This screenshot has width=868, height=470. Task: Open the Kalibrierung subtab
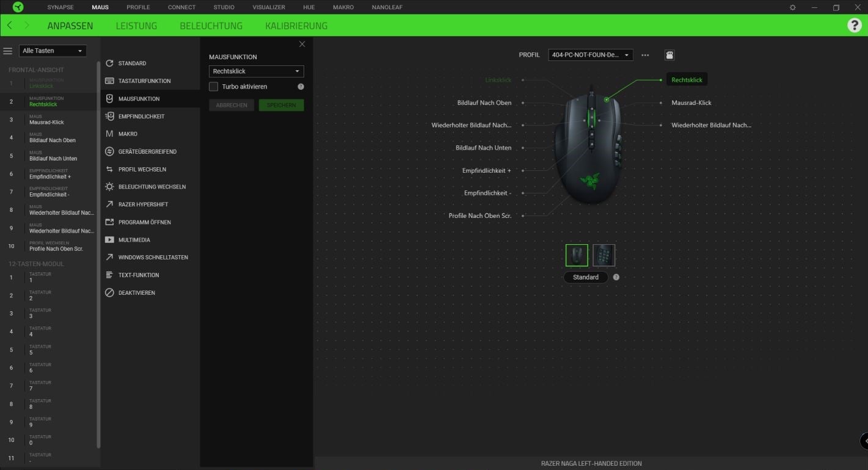[x=296, y=26]
